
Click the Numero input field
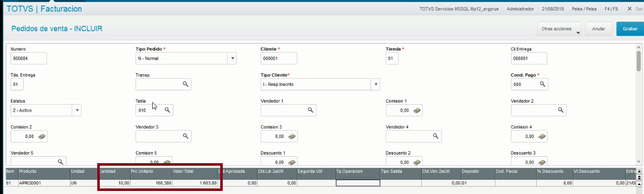pos(29,58)
